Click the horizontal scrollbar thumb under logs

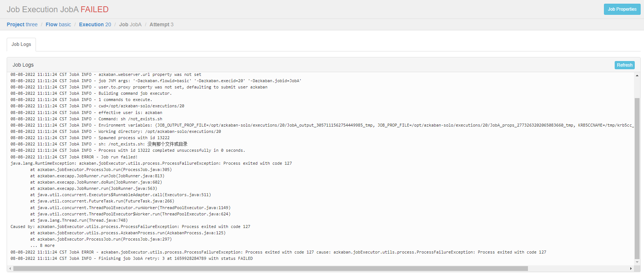[x=271, y=268]
